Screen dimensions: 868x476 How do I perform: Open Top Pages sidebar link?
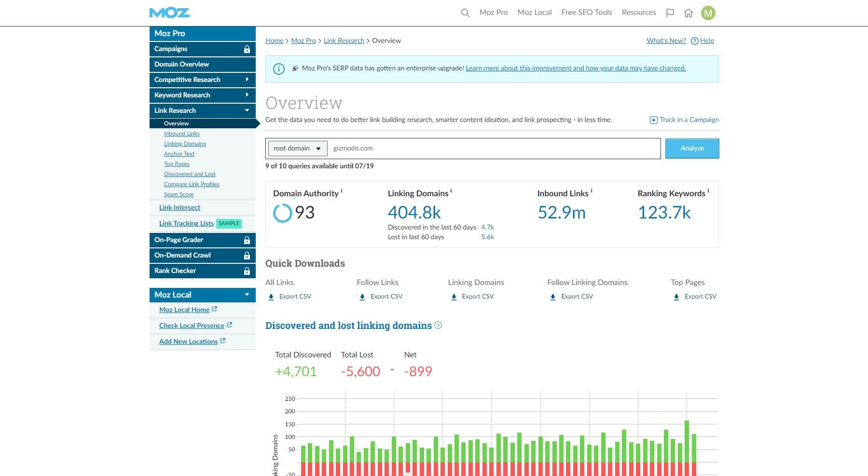177,164
